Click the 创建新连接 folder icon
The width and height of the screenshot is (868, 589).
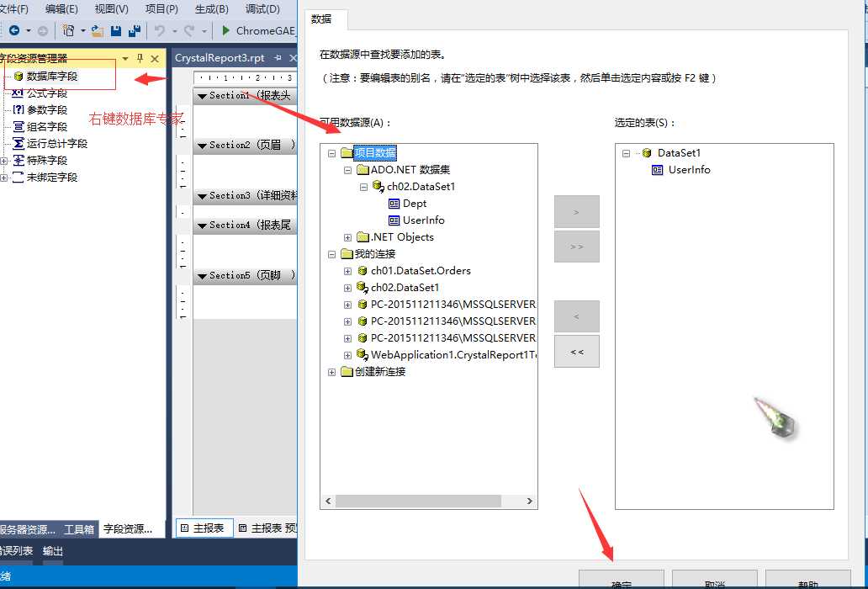347,371
